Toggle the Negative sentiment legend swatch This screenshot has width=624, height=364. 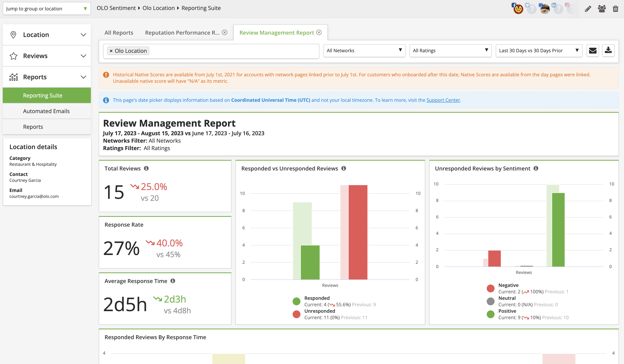click(490, 288)
